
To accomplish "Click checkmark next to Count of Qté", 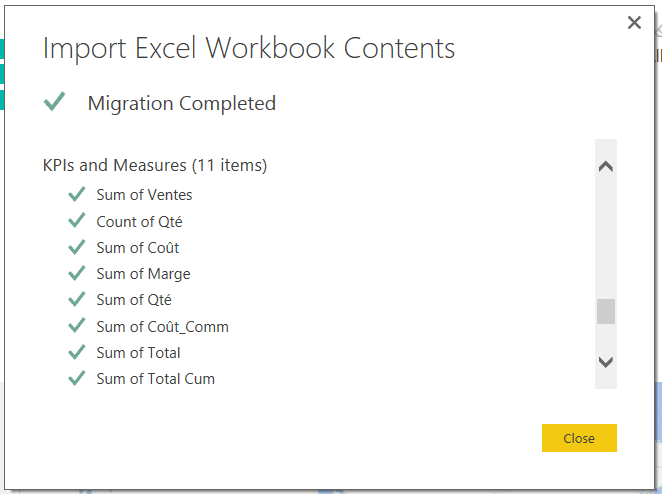I will (x=76, y=221).
